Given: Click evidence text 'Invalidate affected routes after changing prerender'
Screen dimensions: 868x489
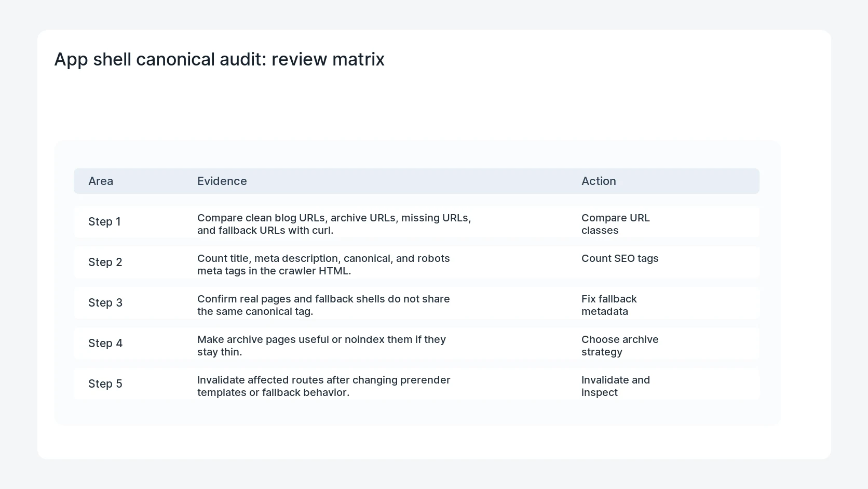Looking at the screenshot, I should click(324, 386).
